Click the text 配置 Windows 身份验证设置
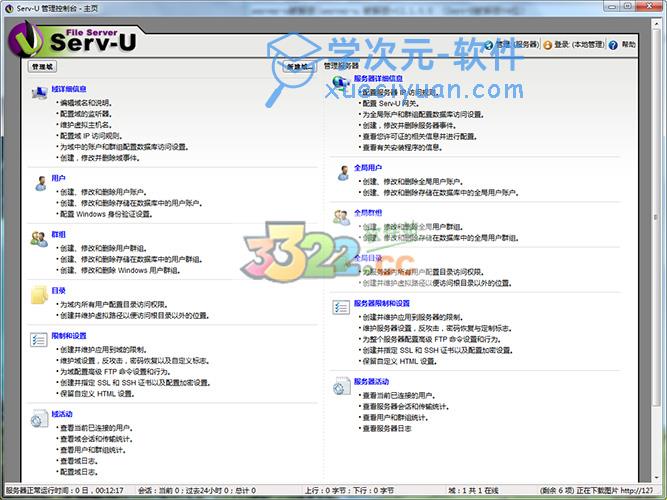The width and height of the screenshot is (667, 500). [x=106, y=214]
